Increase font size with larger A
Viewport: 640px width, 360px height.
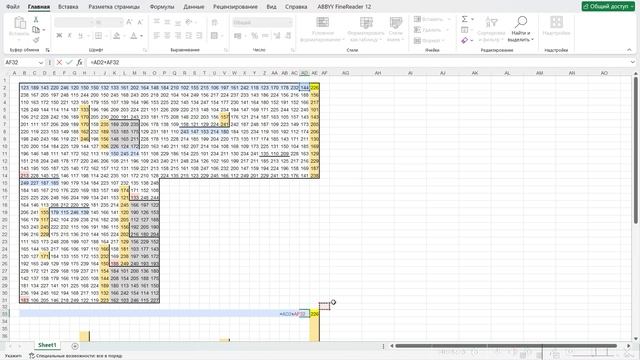pyautogui.click(x=129, y=22)
